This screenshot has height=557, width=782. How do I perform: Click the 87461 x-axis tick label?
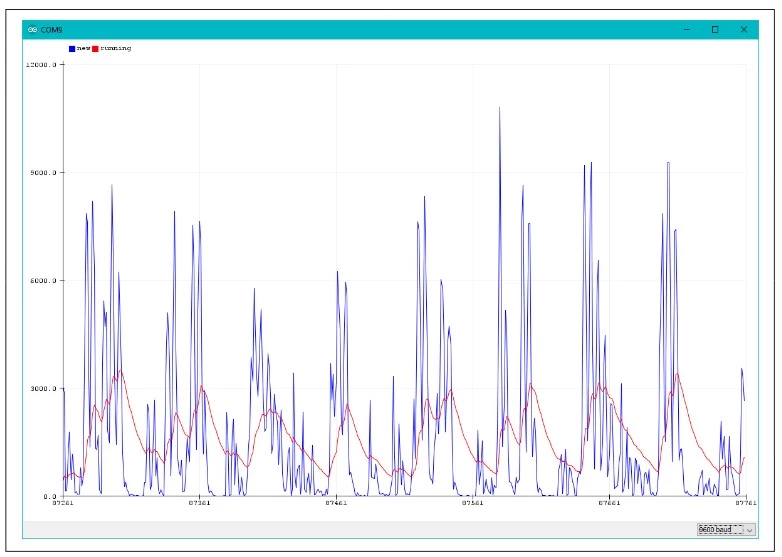[x=336, y=503]
